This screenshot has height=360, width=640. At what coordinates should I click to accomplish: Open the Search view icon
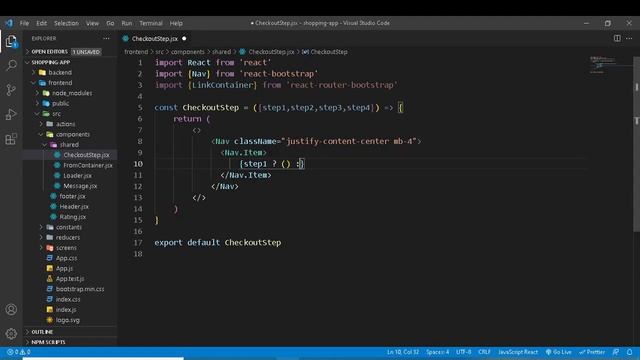pos(11,65)
